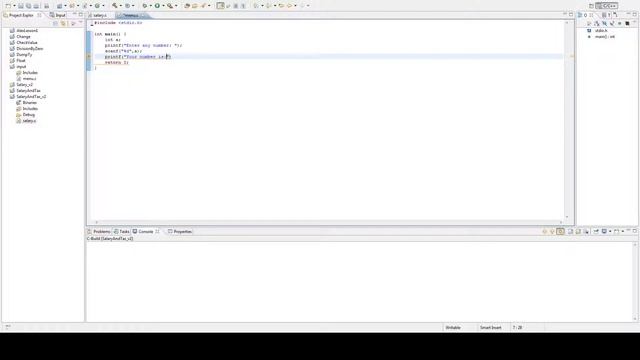Open the Build dropdown arrow beside hammer
The width and height of the screenshot is (640, 360).
tap(121, 6)
